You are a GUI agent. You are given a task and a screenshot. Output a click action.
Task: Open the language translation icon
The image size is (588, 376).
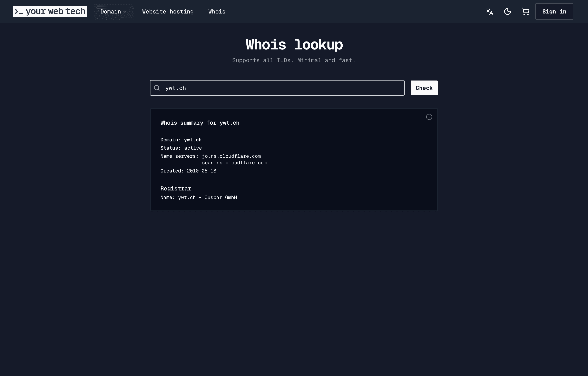(x=490, y=11)
